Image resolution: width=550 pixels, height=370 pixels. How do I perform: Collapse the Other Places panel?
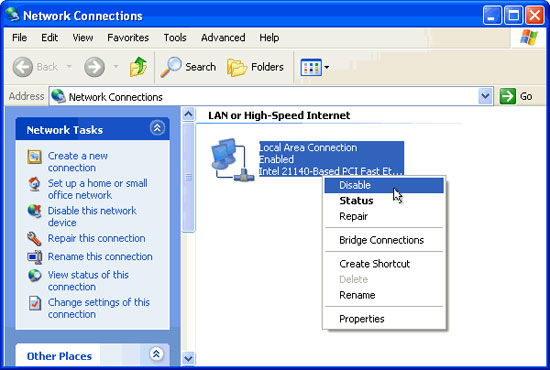pos(156,354)
